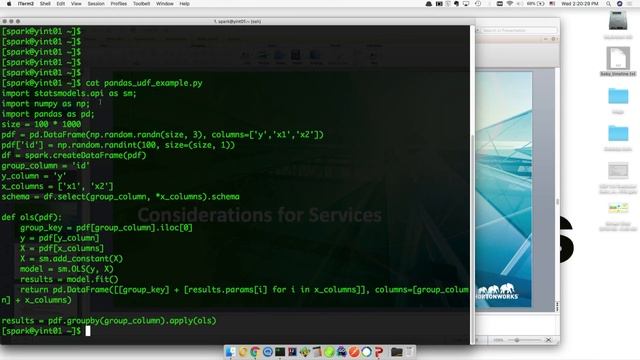Viewport: 640px width, 360px height.
Task: Open the Wi-Fi status menu
Action: point(510,4)
